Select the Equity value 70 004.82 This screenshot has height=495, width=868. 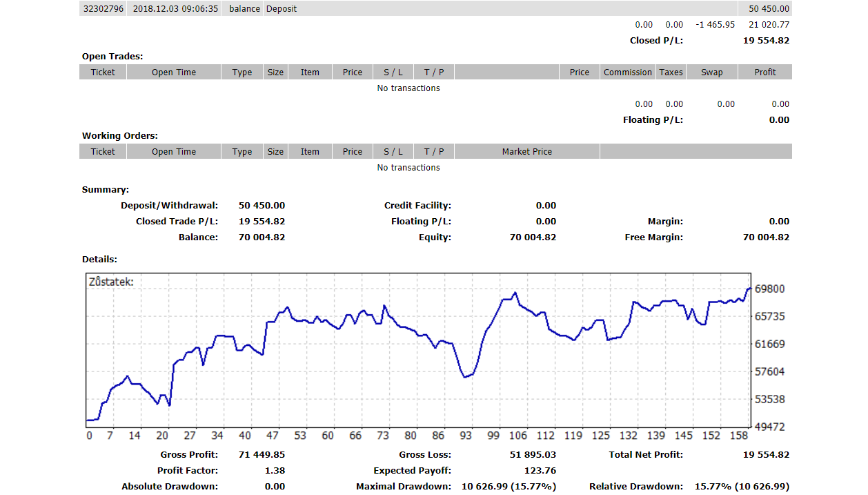[533, 237]
